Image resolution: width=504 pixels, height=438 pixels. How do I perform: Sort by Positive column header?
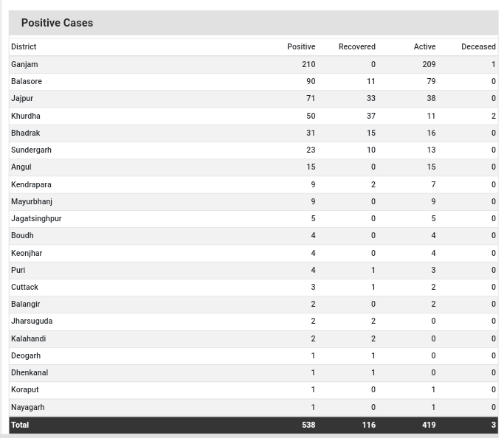point(300,46)
